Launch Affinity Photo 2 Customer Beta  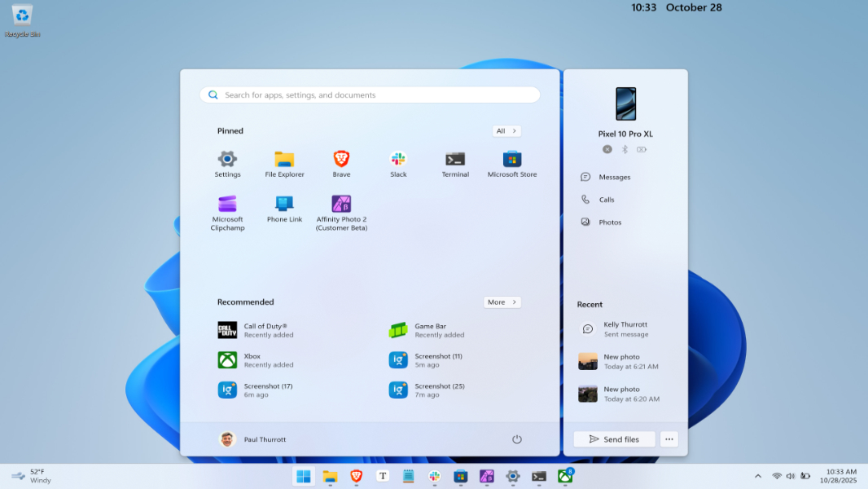click(x=341, y=212)
